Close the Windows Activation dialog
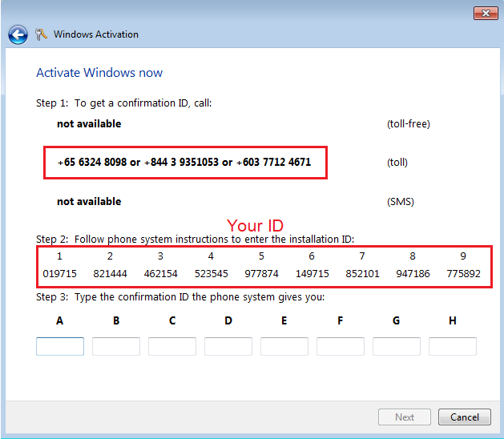The width and height of the screenshot is (504, 439). pyautogui.click(x=486, y=13)
